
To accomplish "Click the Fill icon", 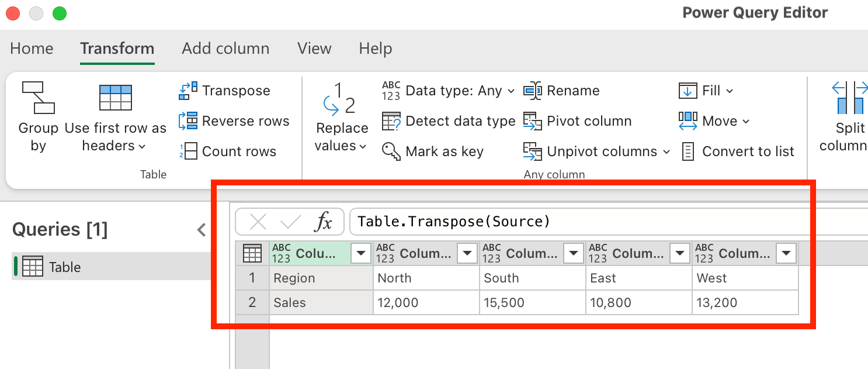I will point(688,91).
